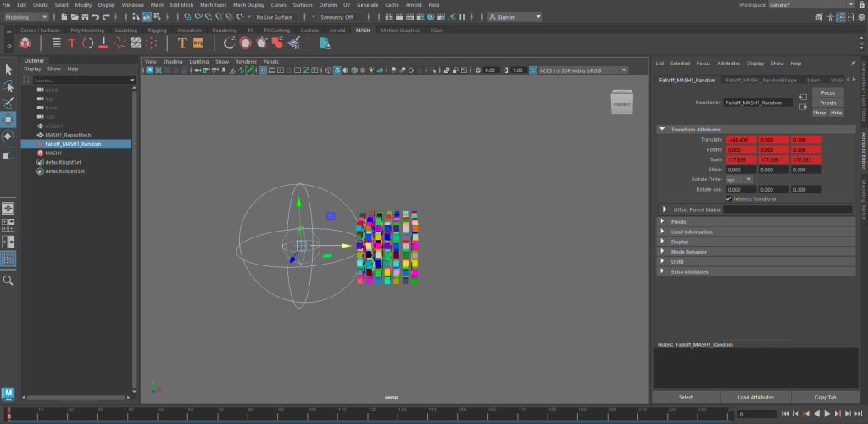This screenshot has width=868, height=424.
Task: Click the Load Attributes button
Action: click(755, 397)
